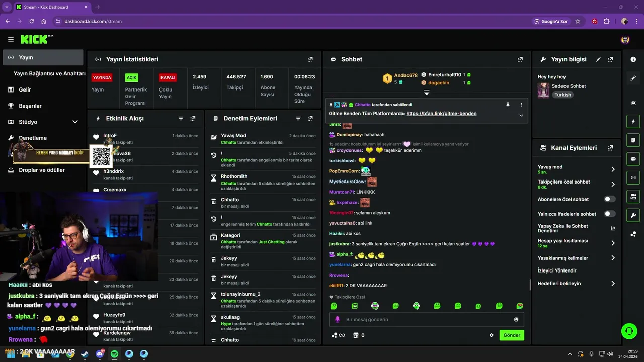Open Yapay Zeka ile Sohbet Denetimi

[x=577, y=228]
